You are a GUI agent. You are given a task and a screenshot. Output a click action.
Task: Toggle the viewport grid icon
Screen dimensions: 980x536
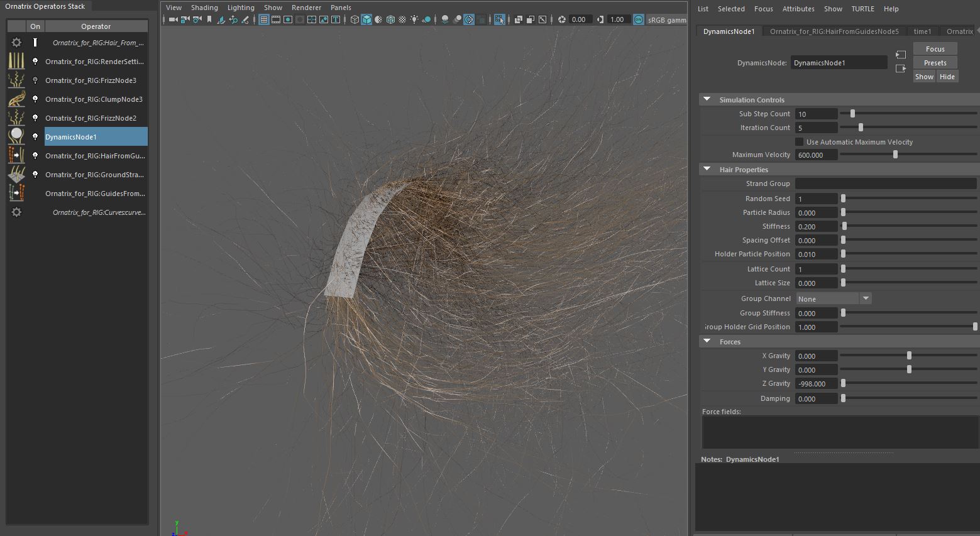[x=264, y=19]
